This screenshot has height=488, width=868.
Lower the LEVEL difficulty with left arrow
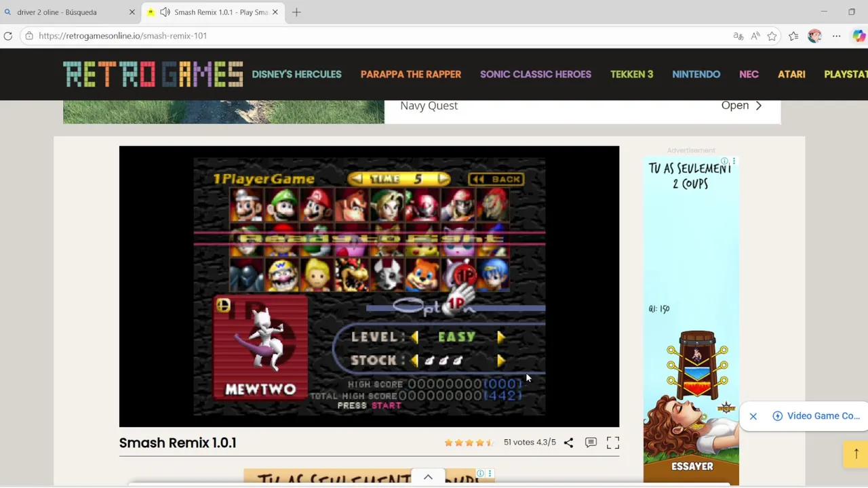414,337
